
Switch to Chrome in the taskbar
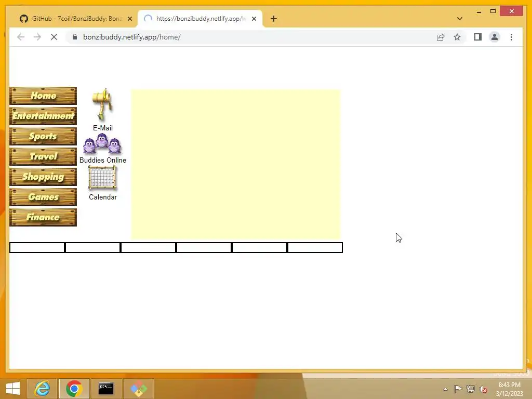pos(74,388)
